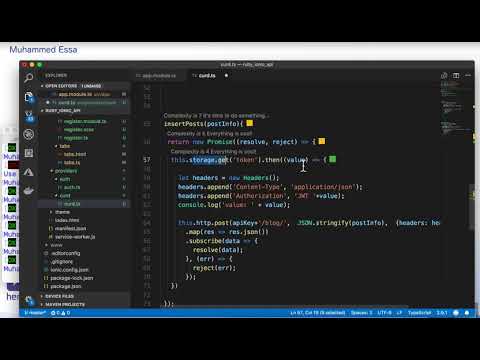Split the editor with the split icon

coord(456,76)
